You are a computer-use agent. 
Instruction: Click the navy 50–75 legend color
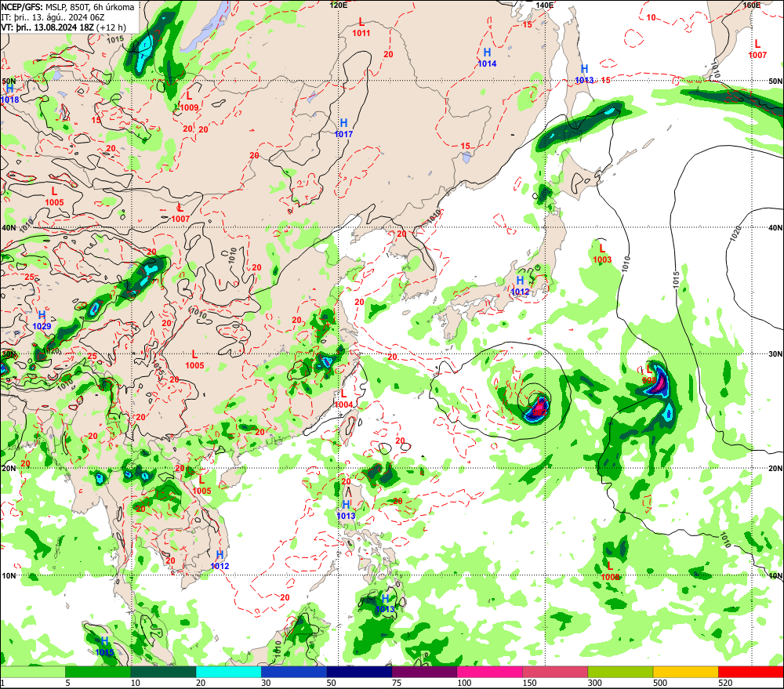point(359,672)
